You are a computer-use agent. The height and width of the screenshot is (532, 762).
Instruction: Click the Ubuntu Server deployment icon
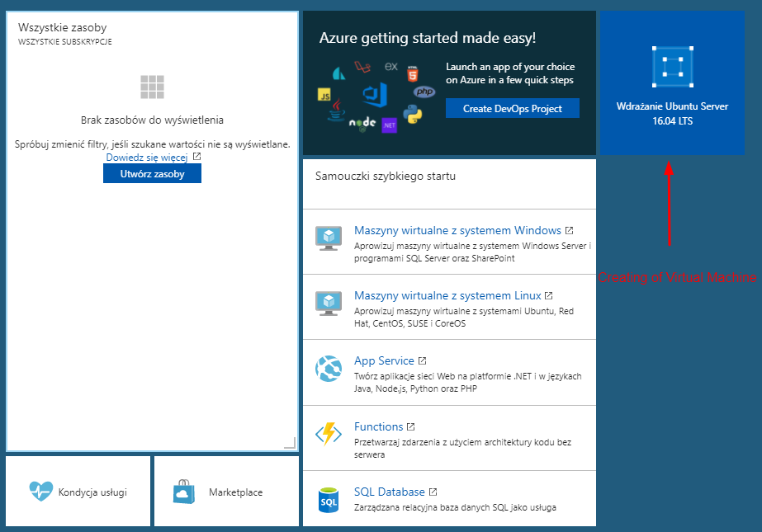pos(673,67)
